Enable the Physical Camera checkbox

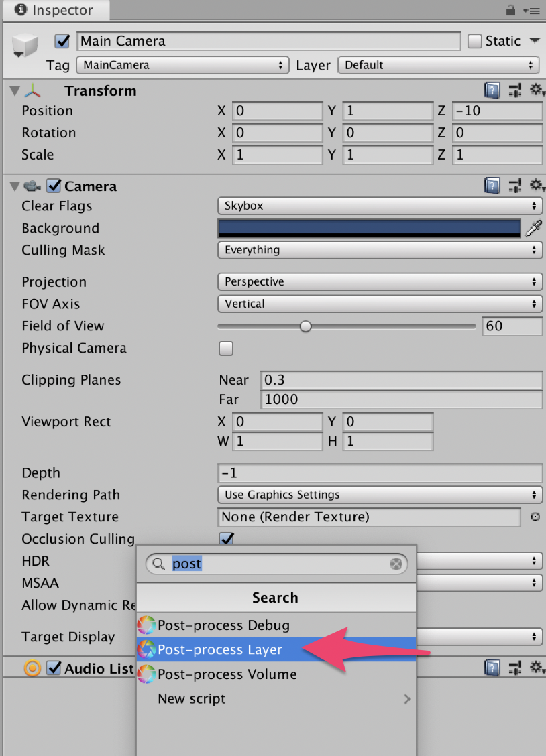coord(226,348)
